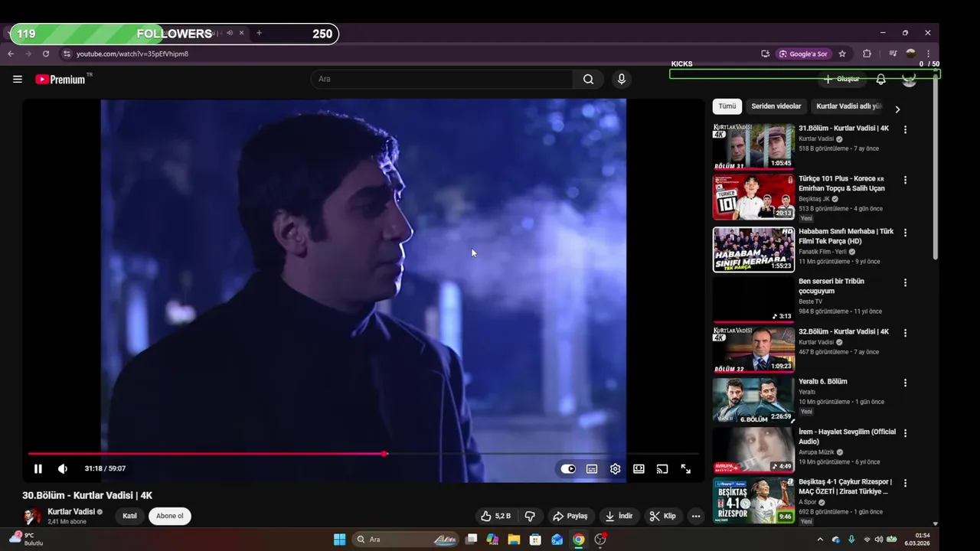The image size is (980, 551).
Task: Open the Yeraltı 6. Bölüm thumbnail
Action: [753, 399]
